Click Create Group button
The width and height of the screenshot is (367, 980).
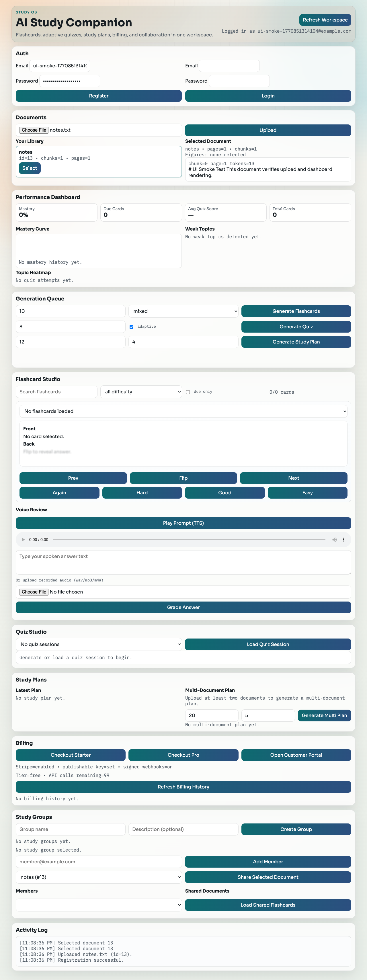[296, 829]
